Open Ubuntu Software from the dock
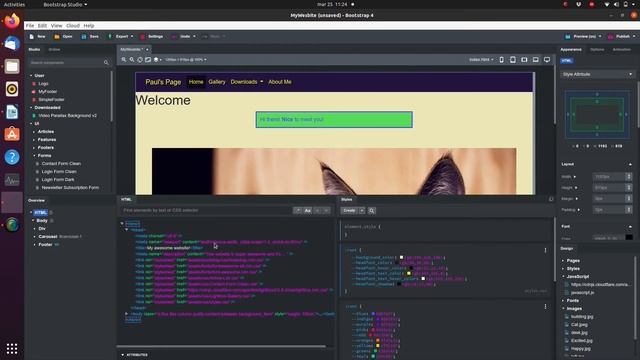 pos(12,134)
